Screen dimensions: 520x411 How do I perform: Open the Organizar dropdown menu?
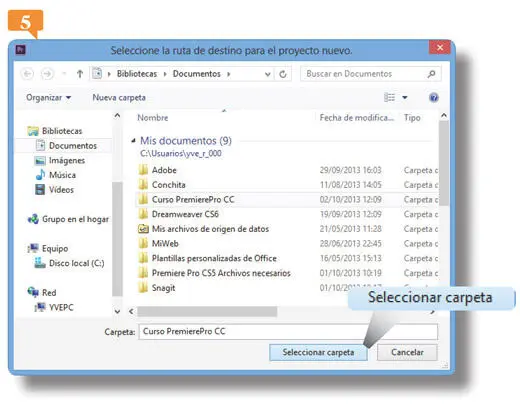click(x=49, y=98)
